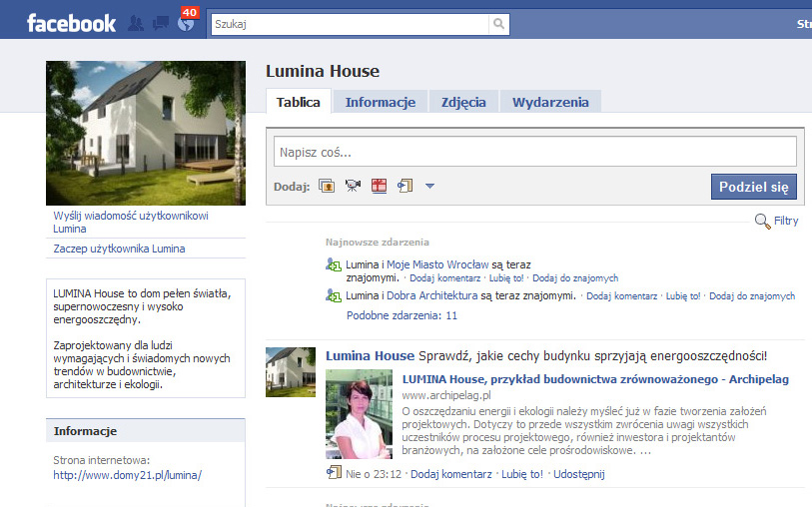This screenshot has height=507, width=812.
Task: Click the small Lumina House post avatar
Action: coord(291,372)
